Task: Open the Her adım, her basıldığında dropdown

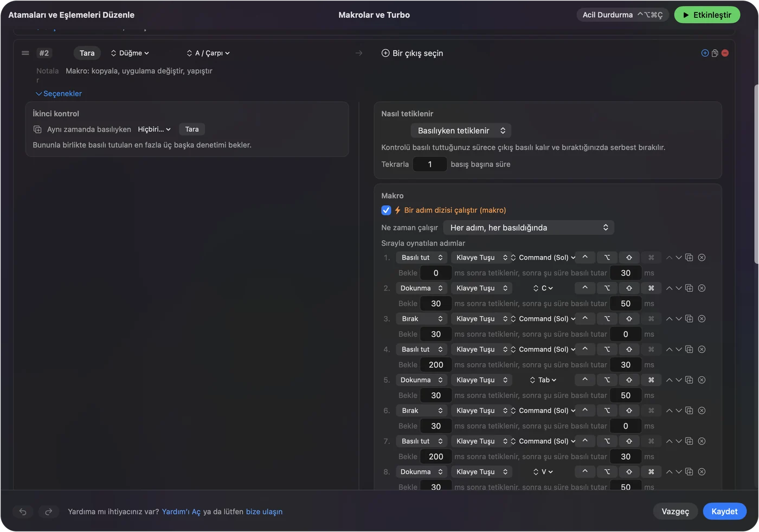Action: click(x=529, y=228)
